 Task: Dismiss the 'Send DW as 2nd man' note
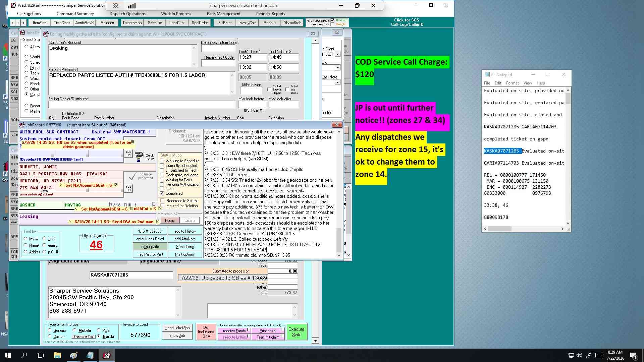[x=157, y=222]
